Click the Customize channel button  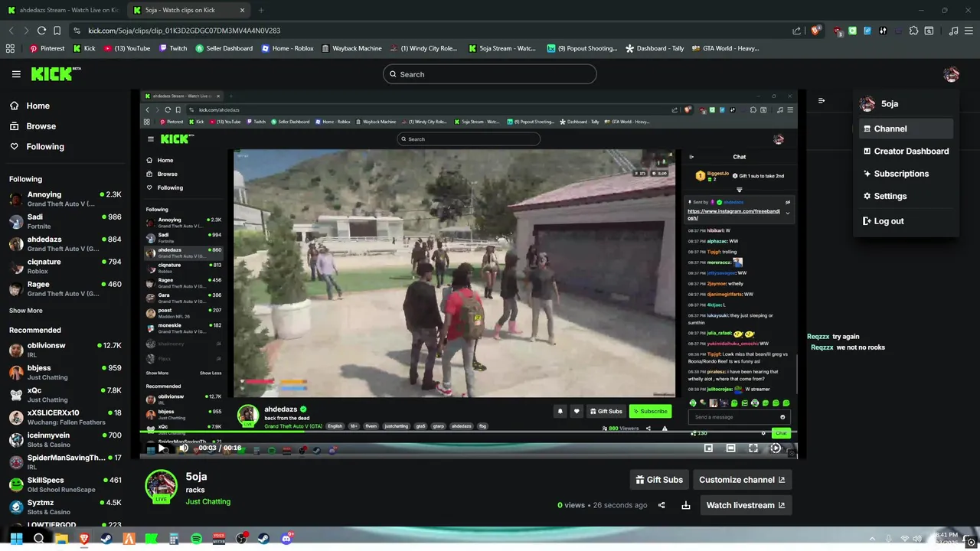pyautogui.click(x=742, y=480)
